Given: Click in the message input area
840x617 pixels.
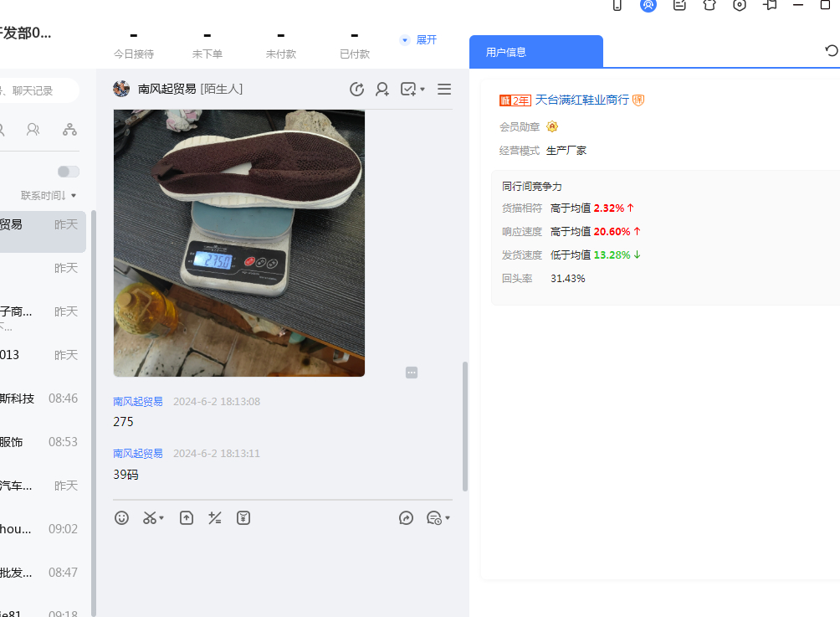Looking at the screenshot, I should [x=282, y=571].
